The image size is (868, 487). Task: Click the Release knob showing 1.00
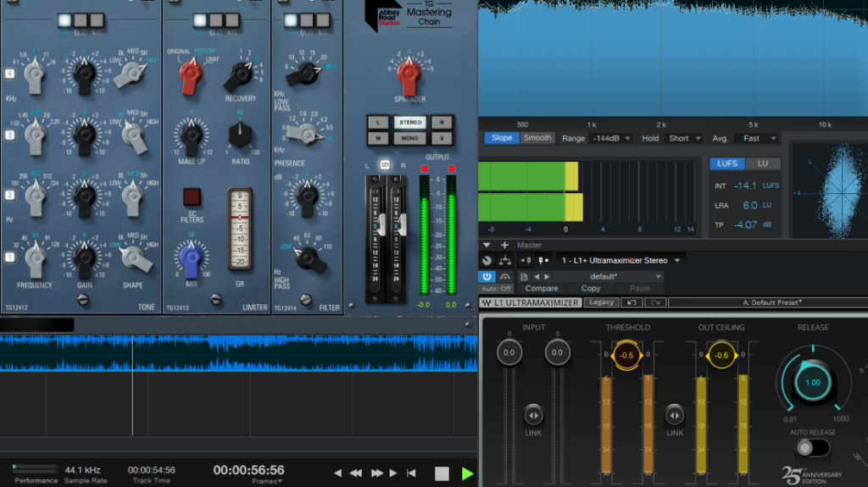pos(813,383)
